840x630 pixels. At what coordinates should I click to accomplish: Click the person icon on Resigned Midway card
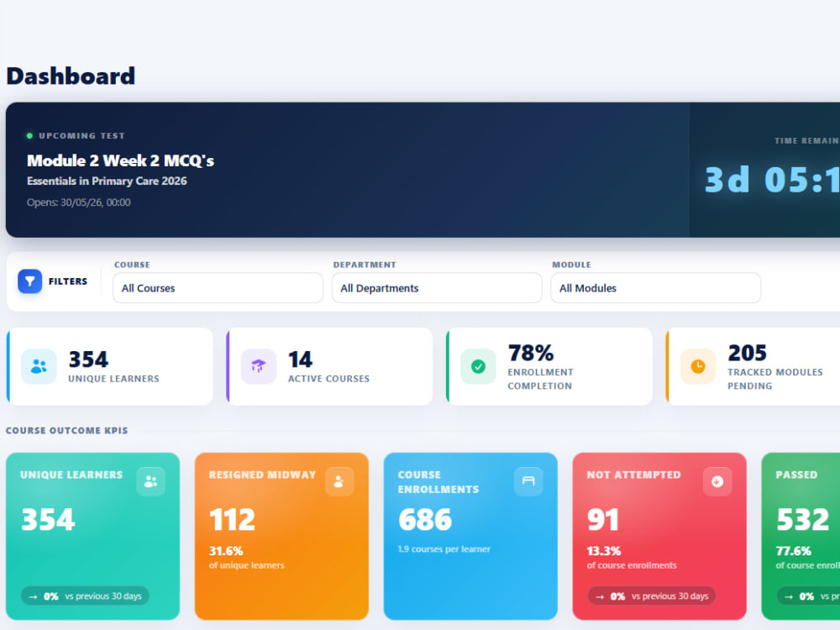coord(339,481)
